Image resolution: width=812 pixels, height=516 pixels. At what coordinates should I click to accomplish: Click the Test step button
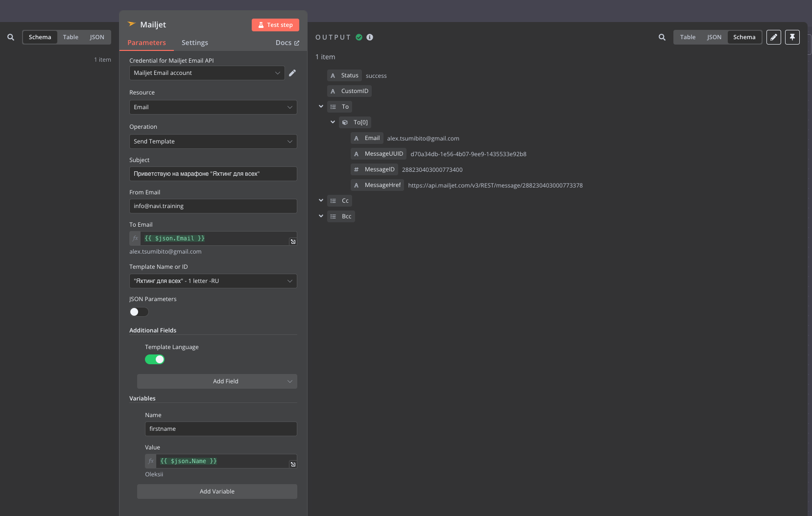(x=275, y=25)
